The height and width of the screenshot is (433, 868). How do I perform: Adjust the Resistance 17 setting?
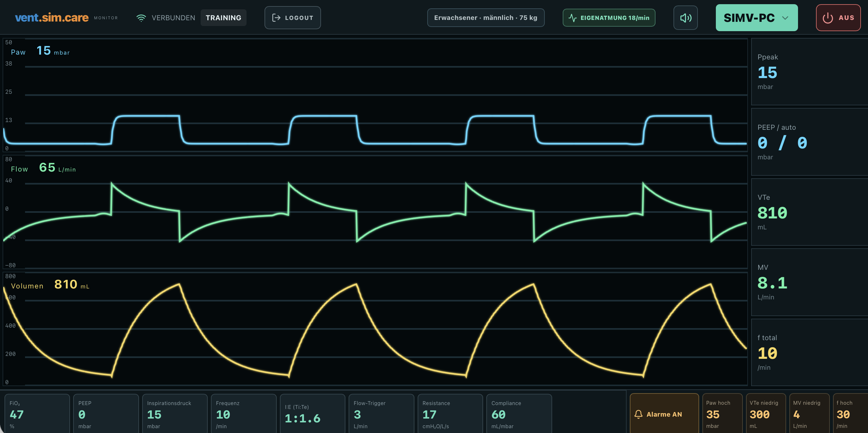coord(450,414)
